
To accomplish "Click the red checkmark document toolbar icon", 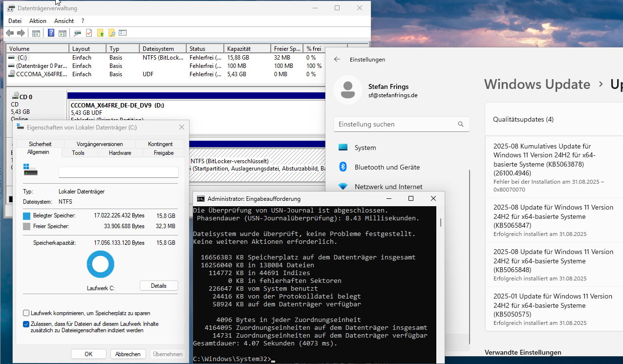I will (89, 33).
